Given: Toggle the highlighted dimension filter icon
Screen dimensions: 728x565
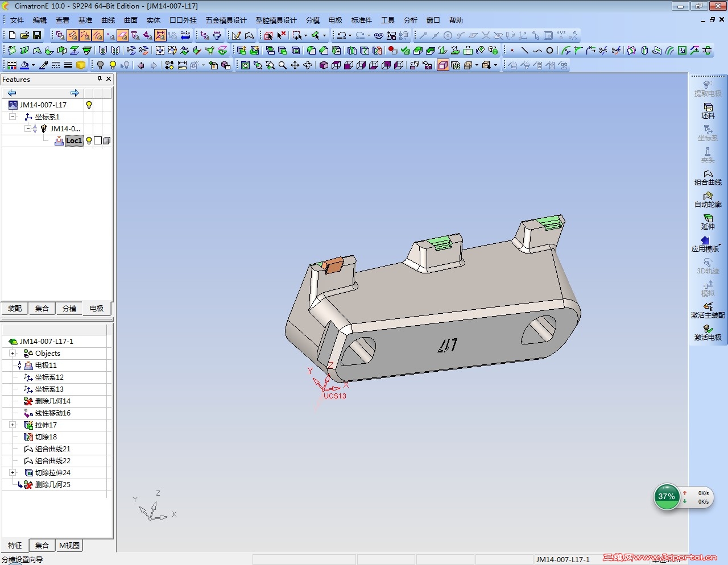Looking at the screenshot, I should pyautogui.click(x=160, y=35).
